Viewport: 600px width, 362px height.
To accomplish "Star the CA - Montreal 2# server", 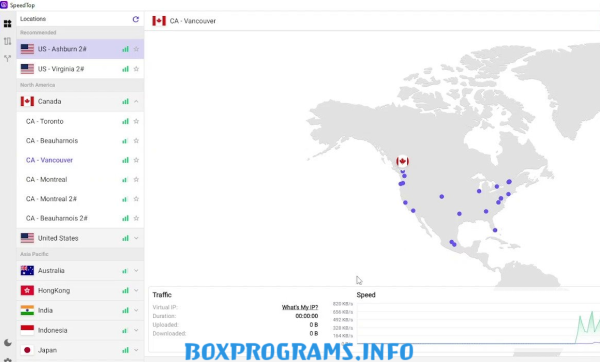I will click(136, 199).
